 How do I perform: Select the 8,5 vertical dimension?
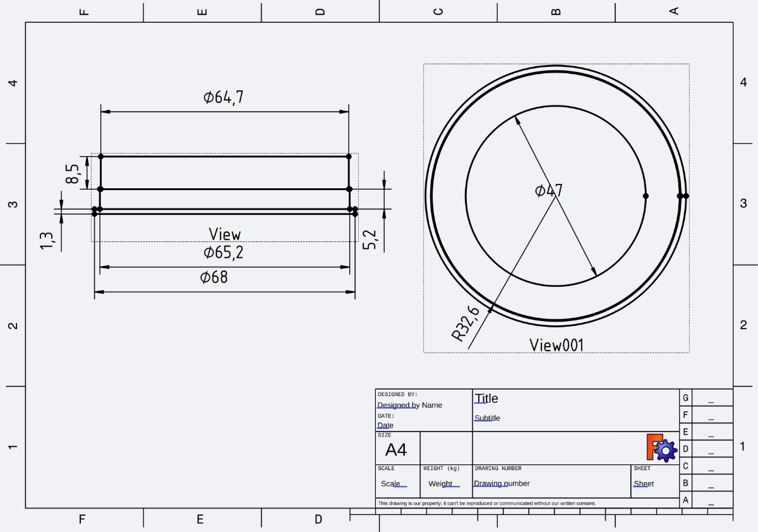(73, 175)
